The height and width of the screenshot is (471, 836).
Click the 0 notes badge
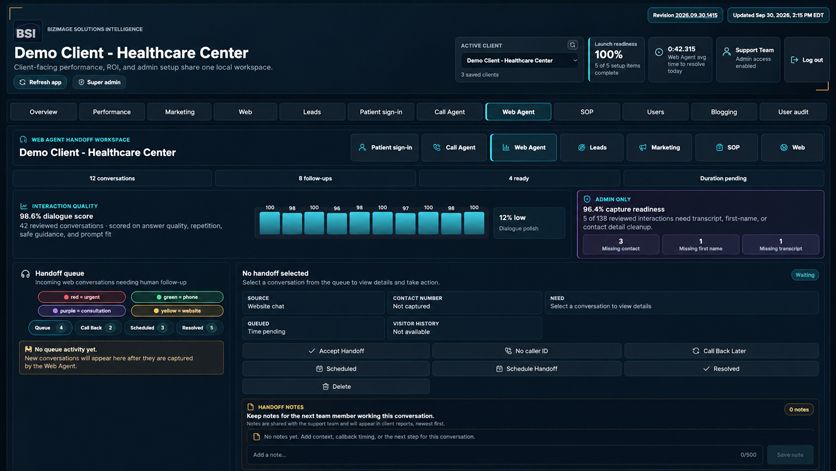click(798, 410)
